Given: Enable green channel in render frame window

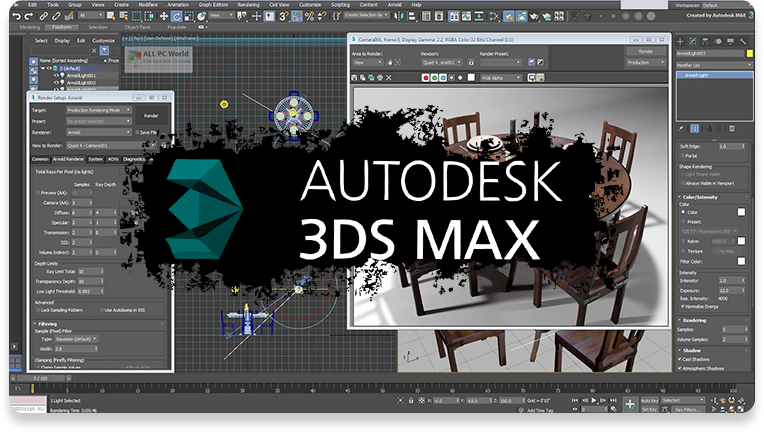Looking at the screenshot, I should click(x=434, y=77).
